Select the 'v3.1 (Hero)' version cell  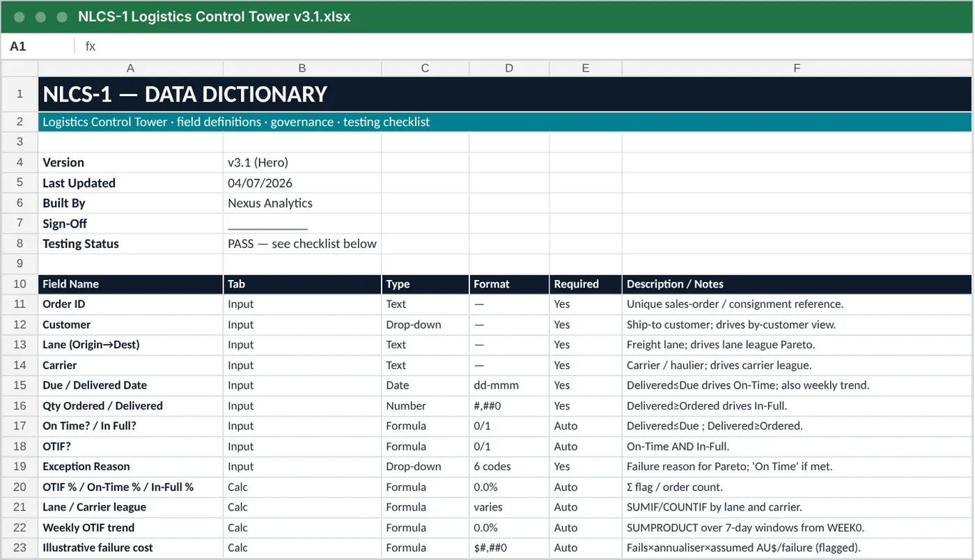click(x=302, y=162)
